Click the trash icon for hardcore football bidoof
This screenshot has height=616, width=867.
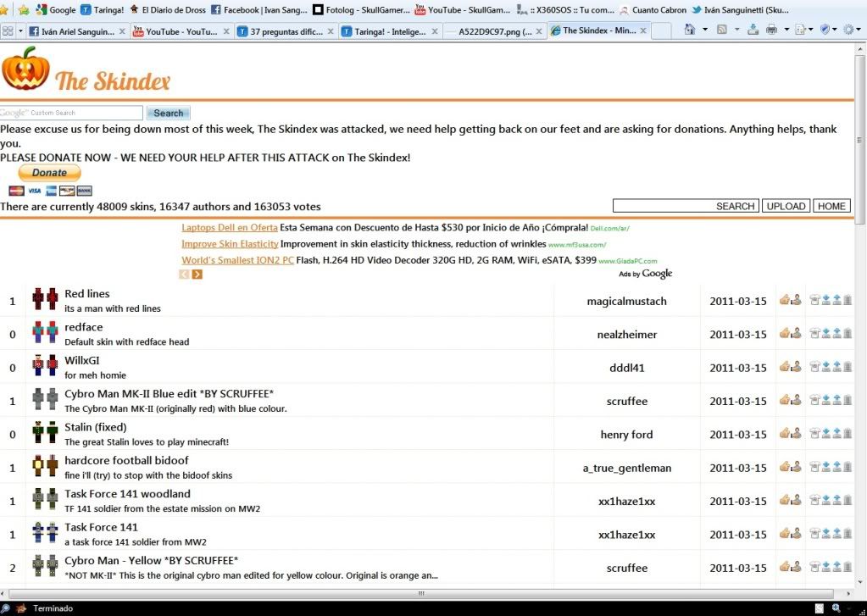click(x=848, y=466)
